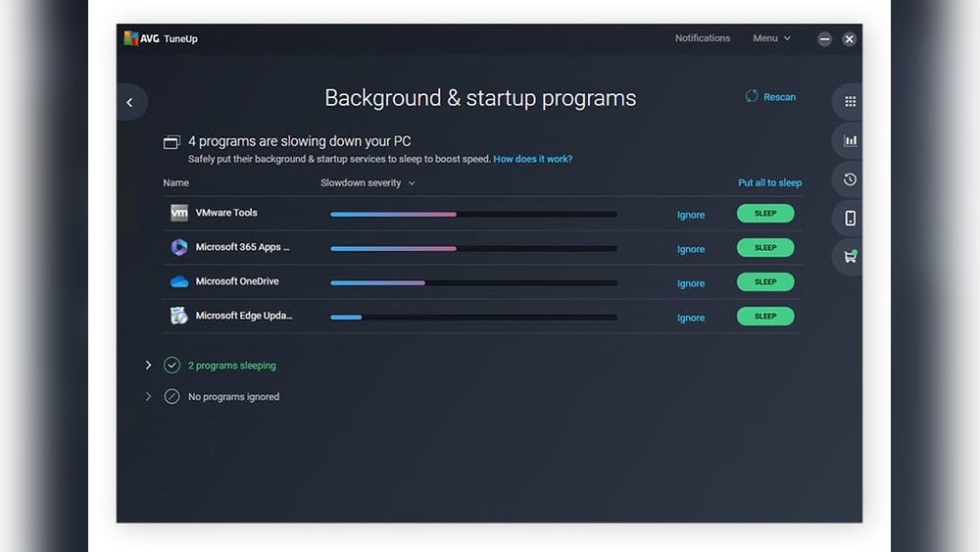Click the Rescan link
Image resolution: width=980 pixels, height=552 pixels.
click(x=779, y=97)
